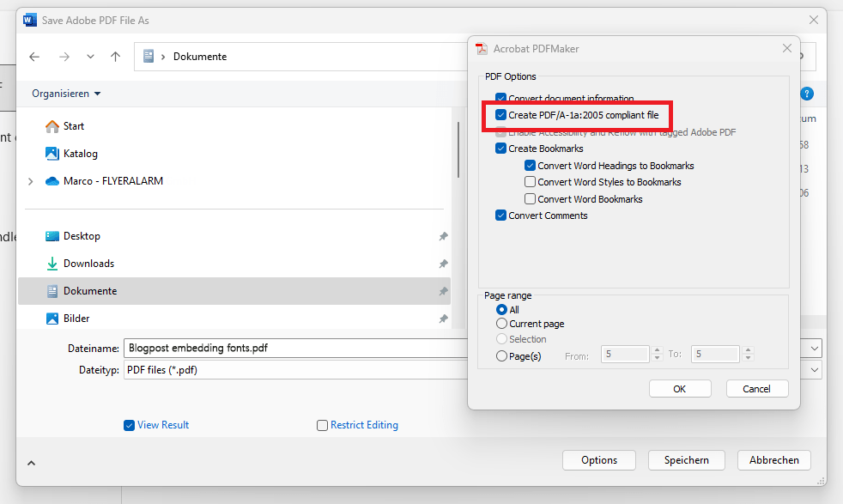The height and width of the screenshot is (504, 843).
Task: Click the Abbrechen button
Action: pos(774,460)
